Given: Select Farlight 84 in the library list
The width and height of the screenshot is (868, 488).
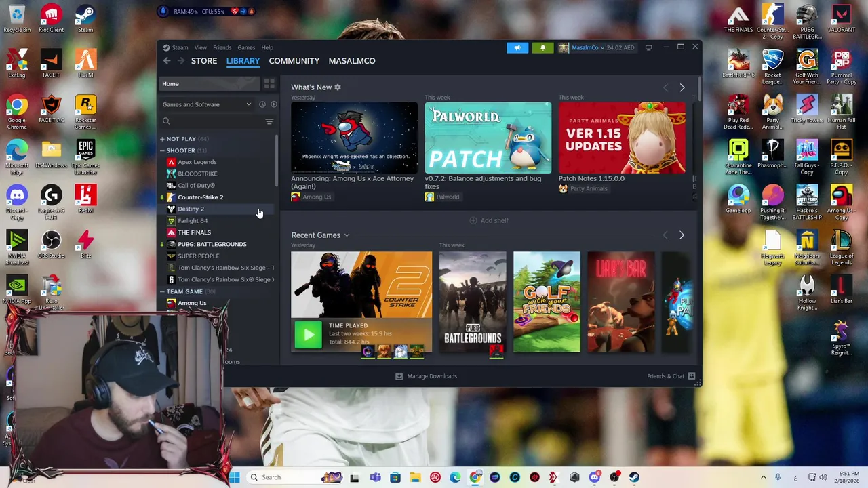Looking at the screenshot, I should pyautogui.click(x=193, y=220).
